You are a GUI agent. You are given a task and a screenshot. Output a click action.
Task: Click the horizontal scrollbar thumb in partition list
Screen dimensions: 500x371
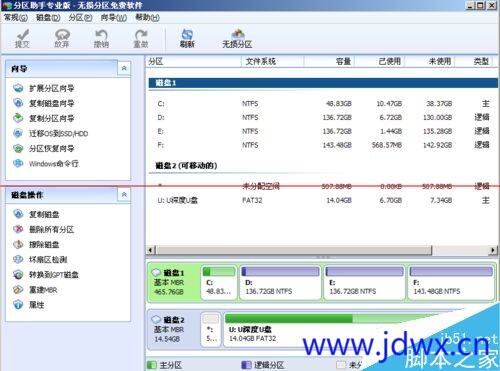294,250
